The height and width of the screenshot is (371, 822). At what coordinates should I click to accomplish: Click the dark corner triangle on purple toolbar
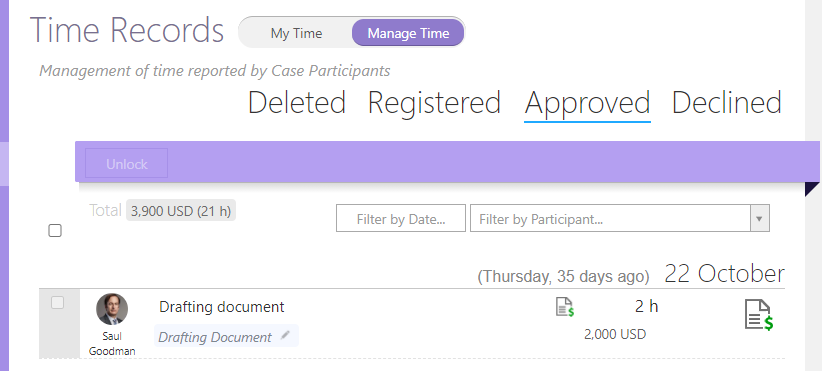[812, 189]
